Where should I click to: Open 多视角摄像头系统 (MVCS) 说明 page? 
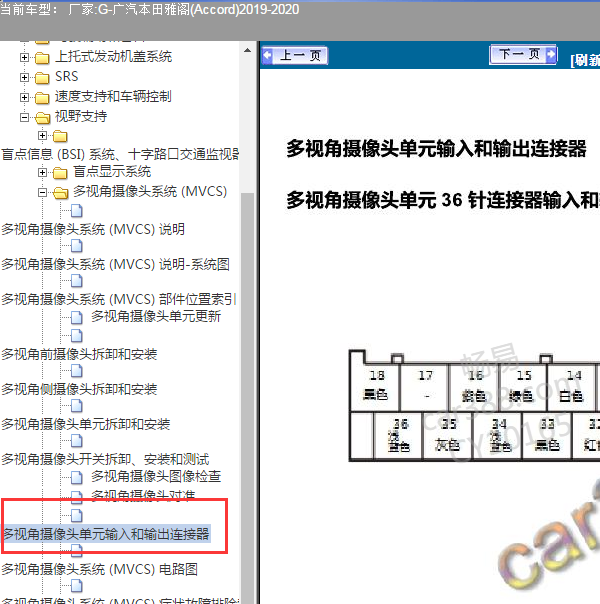93,230
